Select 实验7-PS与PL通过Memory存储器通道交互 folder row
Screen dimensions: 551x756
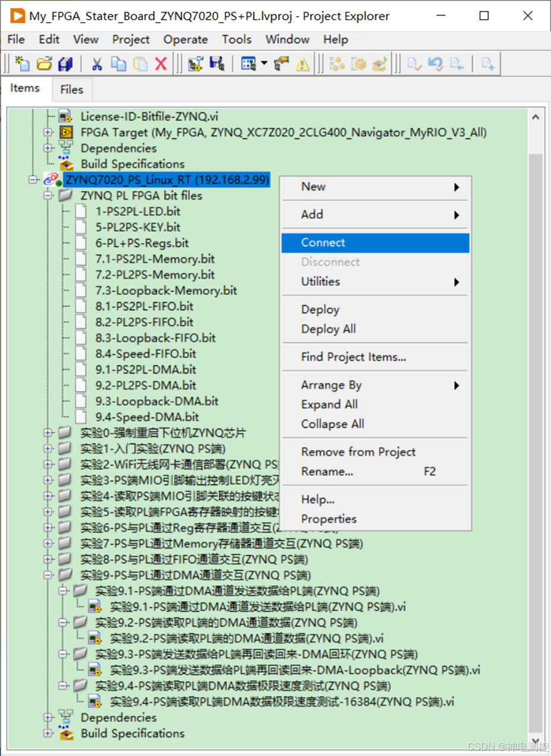pos(221,543)
